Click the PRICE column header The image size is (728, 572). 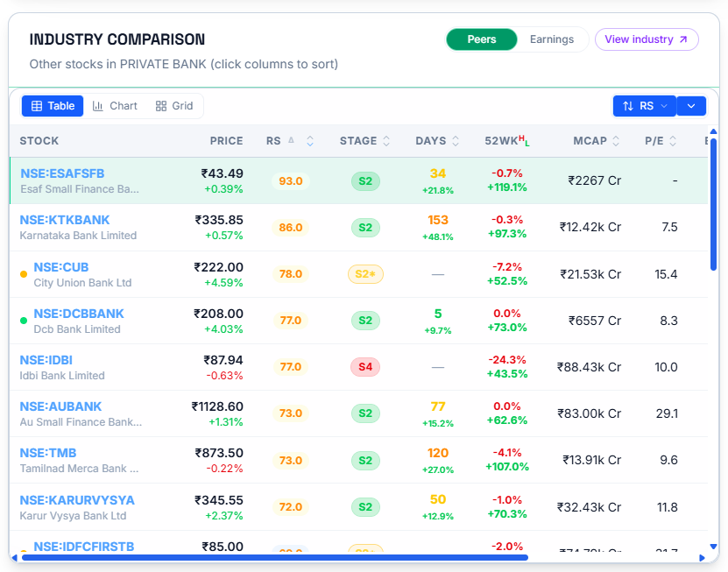pyautogui.click(x=226, y=141)
